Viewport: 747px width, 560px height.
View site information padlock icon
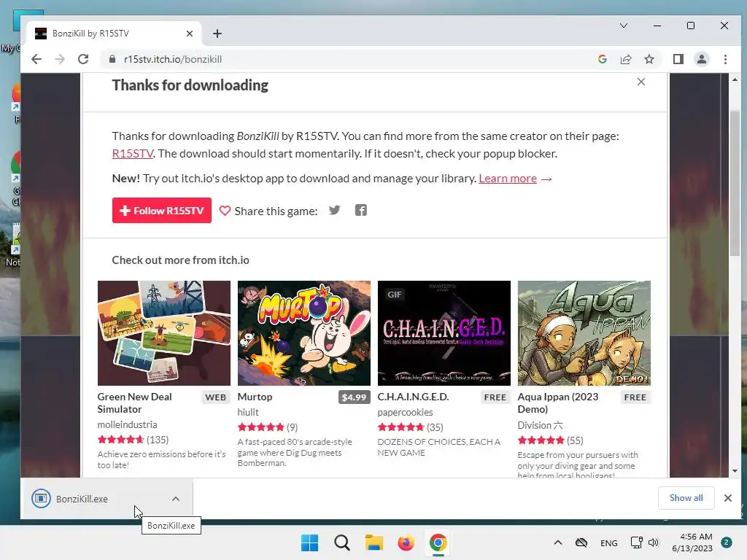point(112,59)
